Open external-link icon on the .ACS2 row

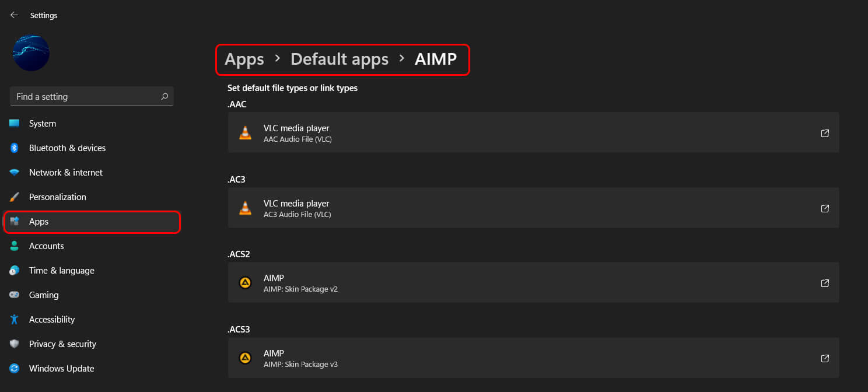pyautogui.click(x=825, y=283)
